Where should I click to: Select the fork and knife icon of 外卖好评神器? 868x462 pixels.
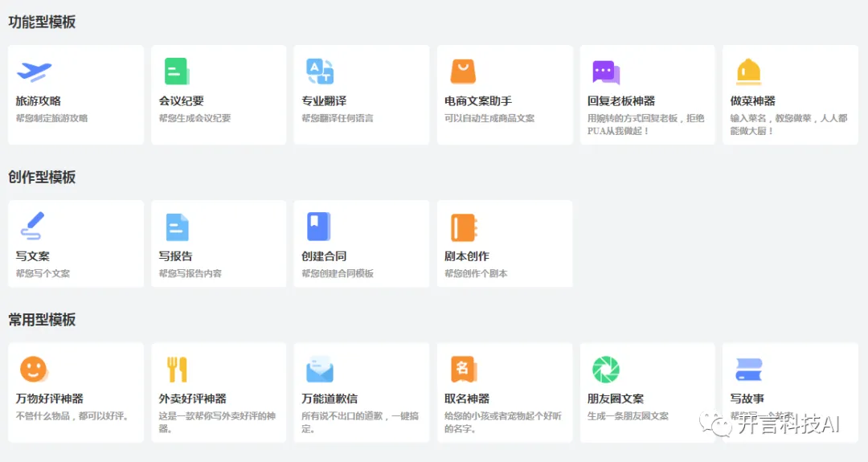pyautogui.click(x=177, y=369)
